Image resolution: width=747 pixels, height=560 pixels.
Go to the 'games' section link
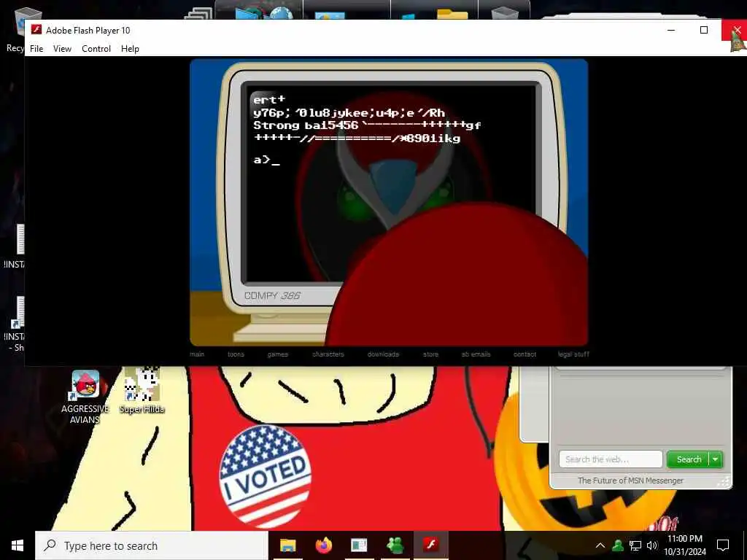point(278,354)
